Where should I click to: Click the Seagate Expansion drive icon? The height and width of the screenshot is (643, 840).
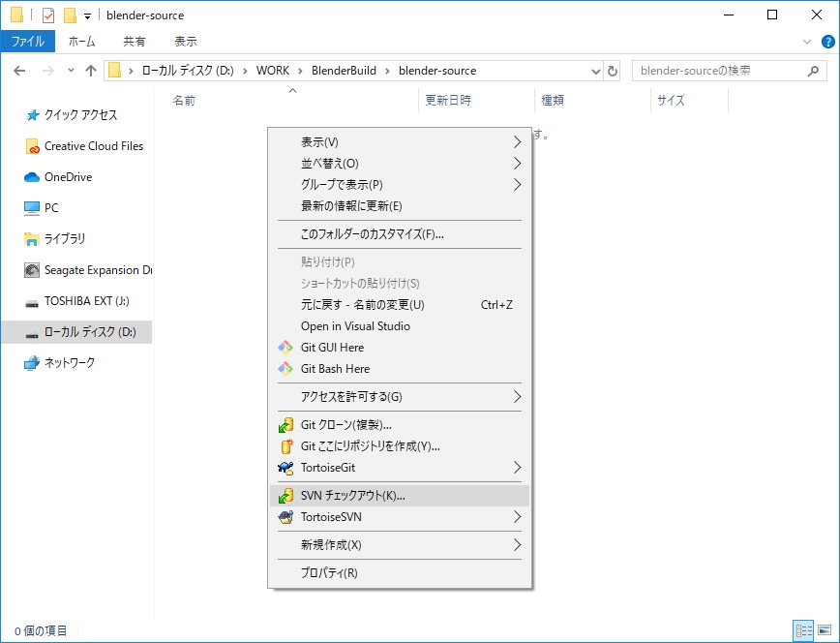32,270
